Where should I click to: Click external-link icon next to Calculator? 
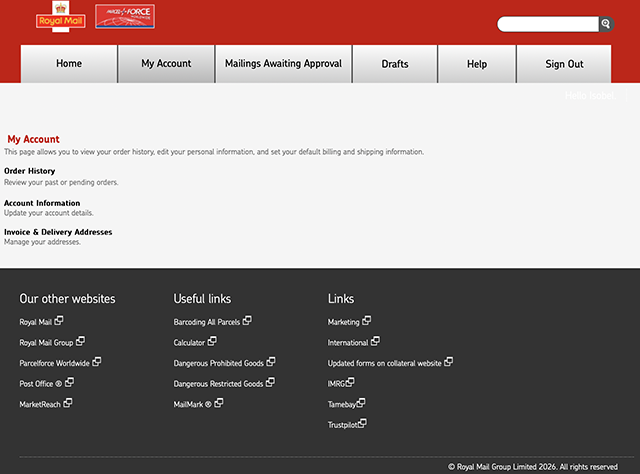point(212,342)
